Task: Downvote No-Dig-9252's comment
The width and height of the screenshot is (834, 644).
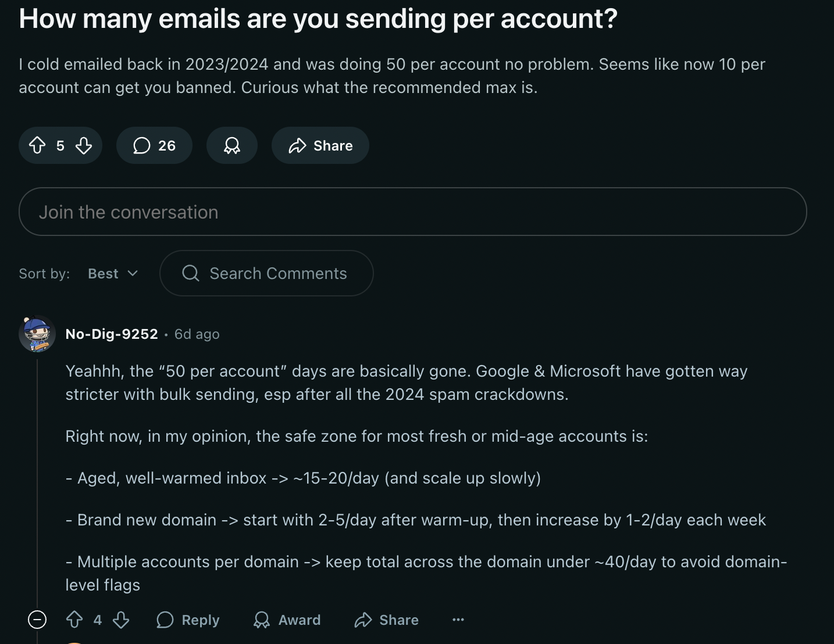Action: [x=121, y=620]
